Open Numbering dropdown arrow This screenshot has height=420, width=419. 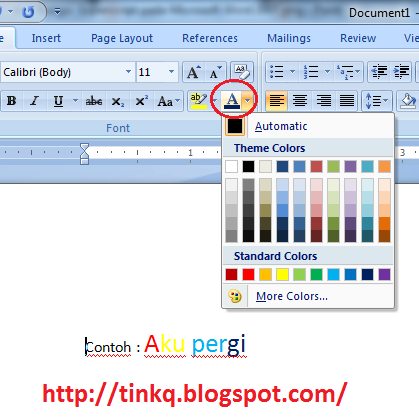tap(327, 72)
